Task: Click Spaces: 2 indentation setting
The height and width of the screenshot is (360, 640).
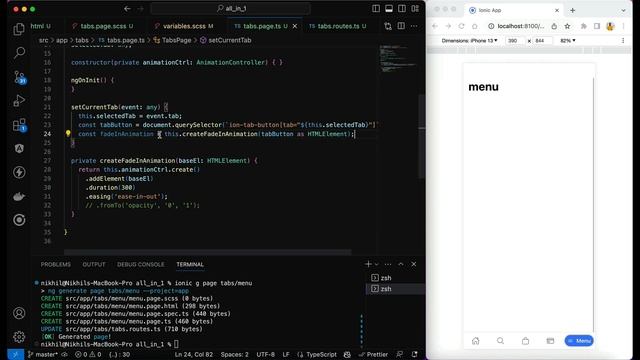Action: (x=235, y=354)
